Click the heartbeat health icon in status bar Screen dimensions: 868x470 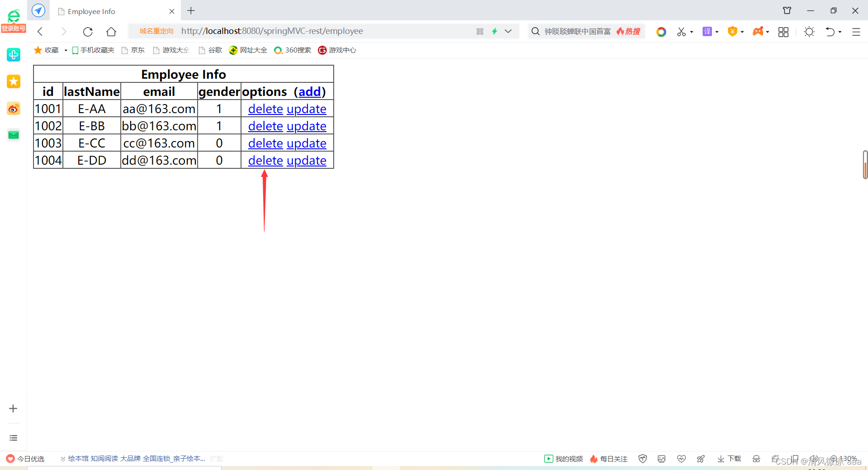click(681, 459)
